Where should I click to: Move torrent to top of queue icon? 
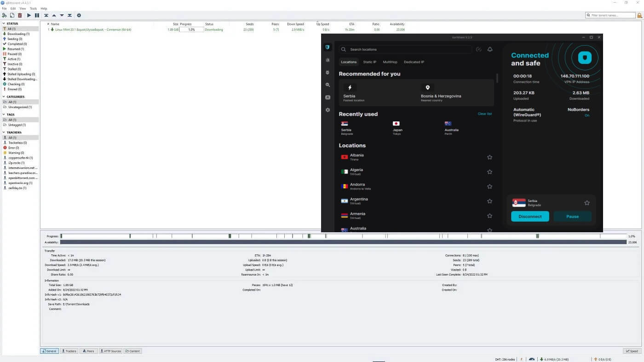(x=46, y=15)
